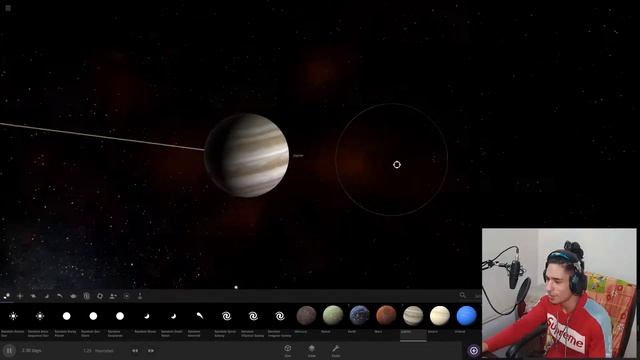Image resolution: width=640 pixels, height=360 pixels.
Task: Open the rounded-square grid category icon
Action: 87,296
